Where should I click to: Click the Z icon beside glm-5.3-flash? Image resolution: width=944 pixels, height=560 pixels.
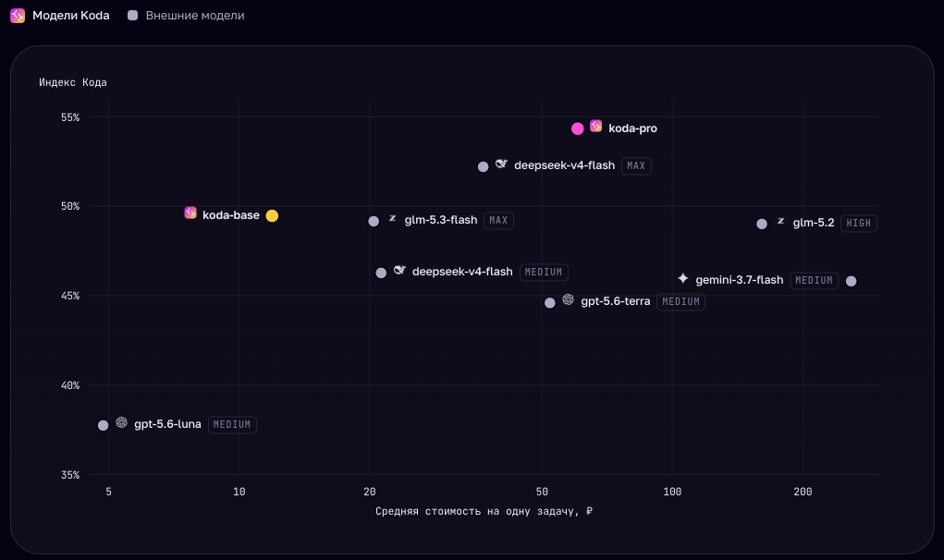tap(393, 218)
